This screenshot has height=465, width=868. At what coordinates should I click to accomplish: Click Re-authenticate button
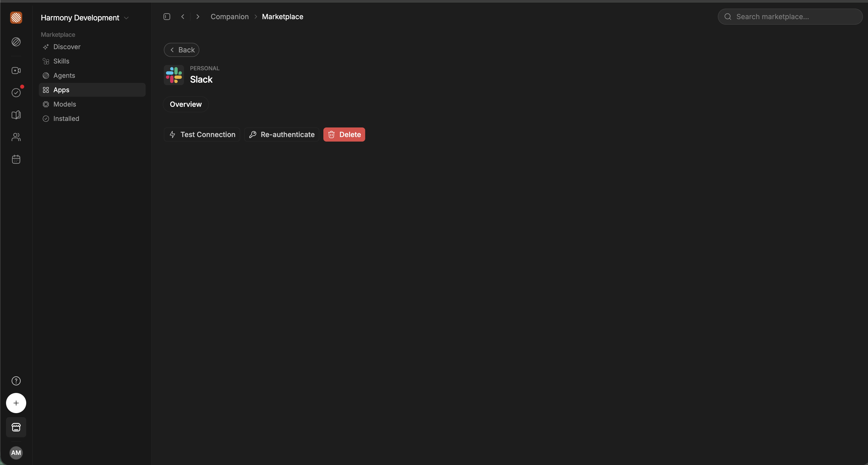pyautogui.click(x=282, y=135)
